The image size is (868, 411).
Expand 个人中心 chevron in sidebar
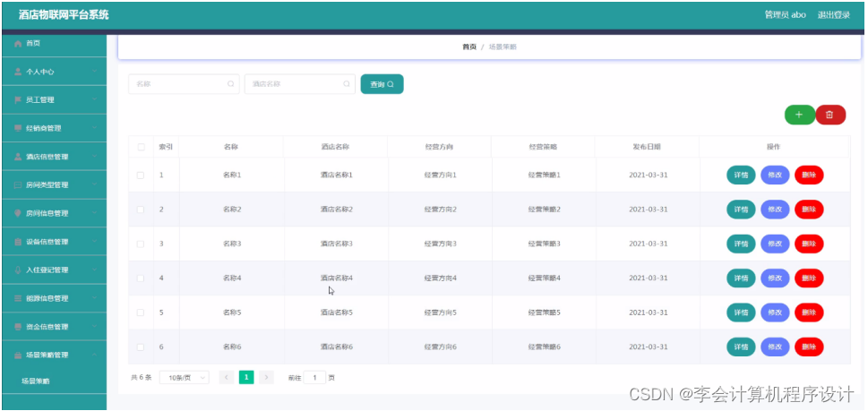(x=95, y=72)
